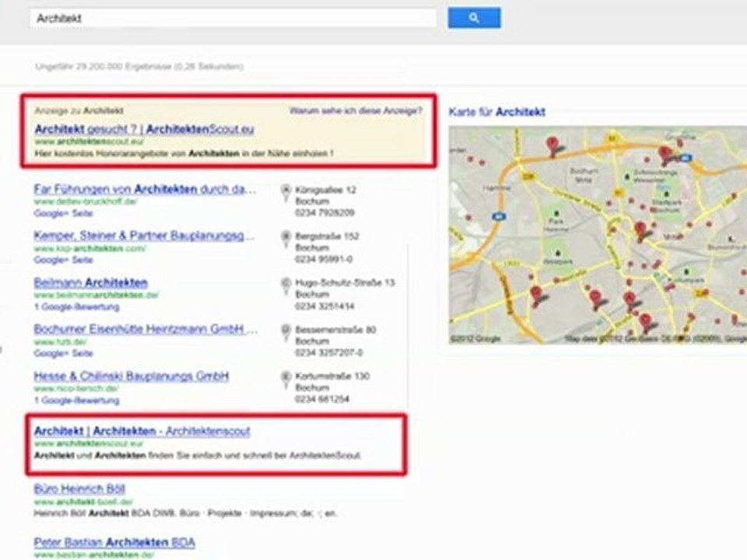Open the 'Kemper, Steiner & Partner Bauplanungsg...' result

(x=145, y=236)
